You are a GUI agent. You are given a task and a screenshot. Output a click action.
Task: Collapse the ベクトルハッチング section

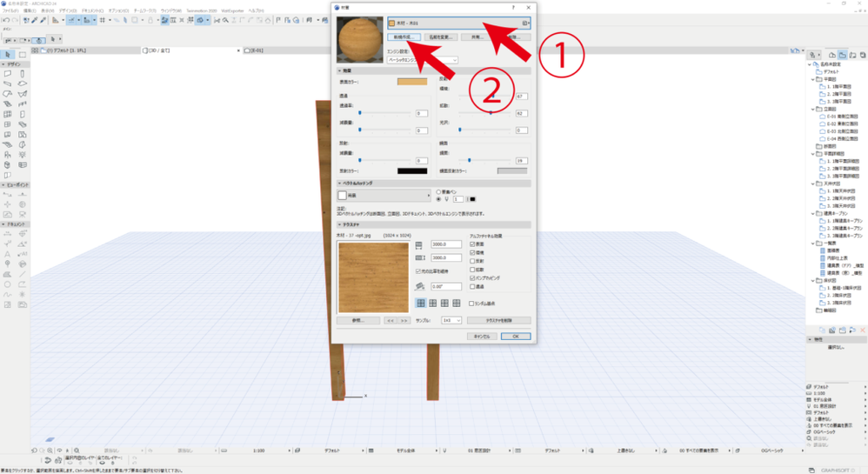click(340, 184)
